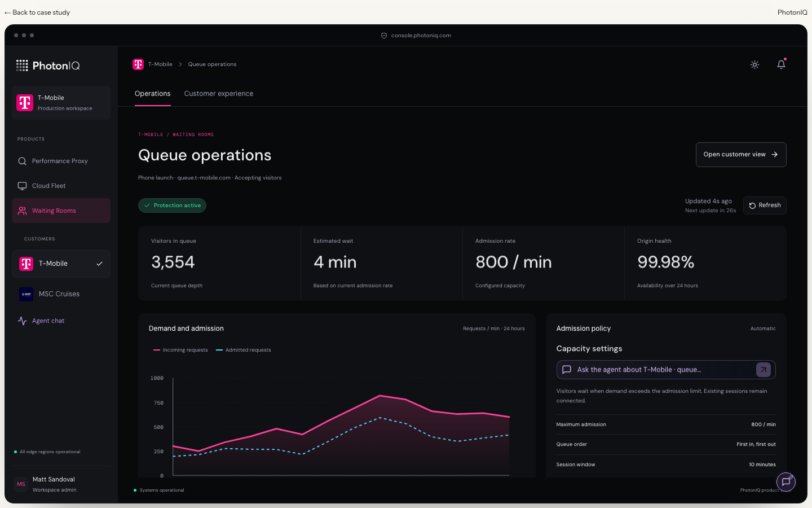Click the Incoming requests legend item
812x508 pixels.
point(180,350)
